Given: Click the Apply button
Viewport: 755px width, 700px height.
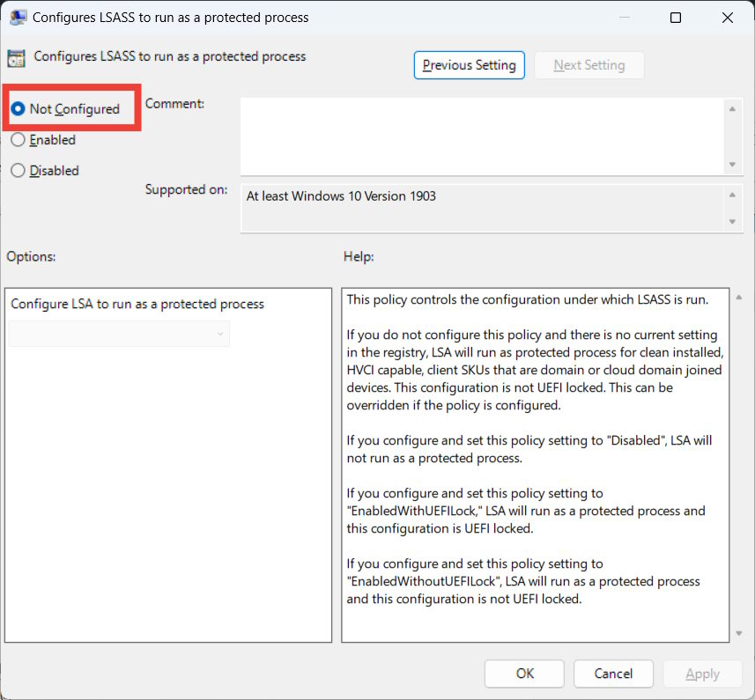Looking at the screenshot, I should click(702, 673).
